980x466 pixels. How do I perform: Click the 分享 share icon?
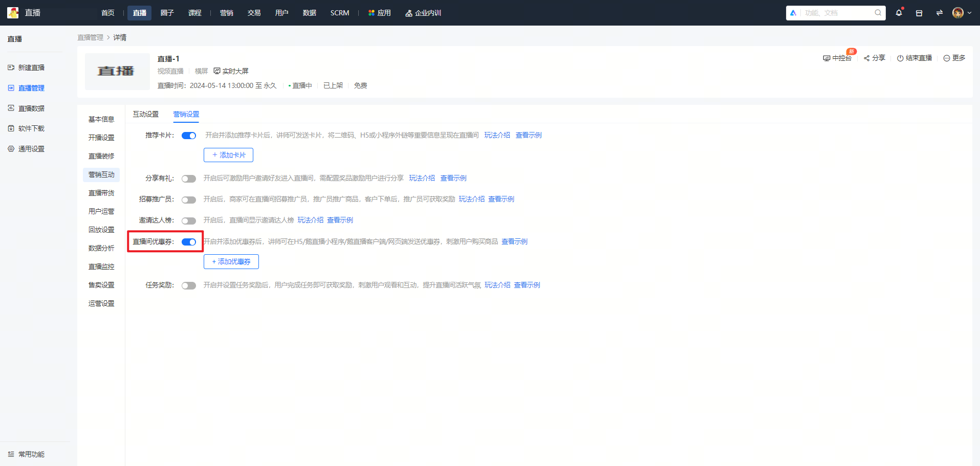click(x=867, y=58)
